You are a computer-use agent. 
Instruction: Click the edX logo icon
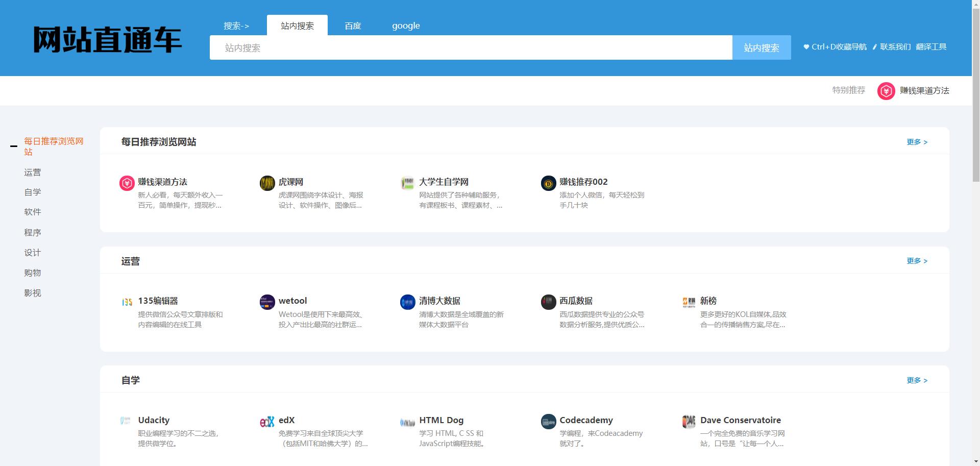[x=267, y=422]
